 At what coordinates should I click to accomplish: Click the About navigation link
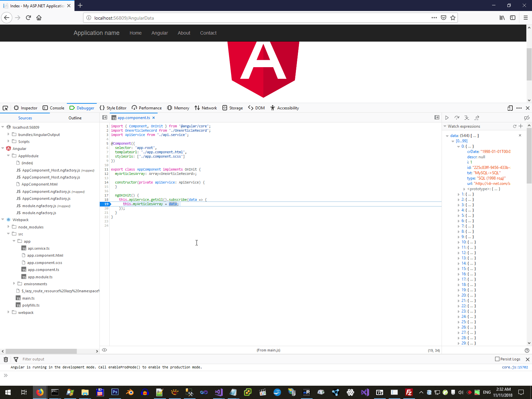point(184,33)
